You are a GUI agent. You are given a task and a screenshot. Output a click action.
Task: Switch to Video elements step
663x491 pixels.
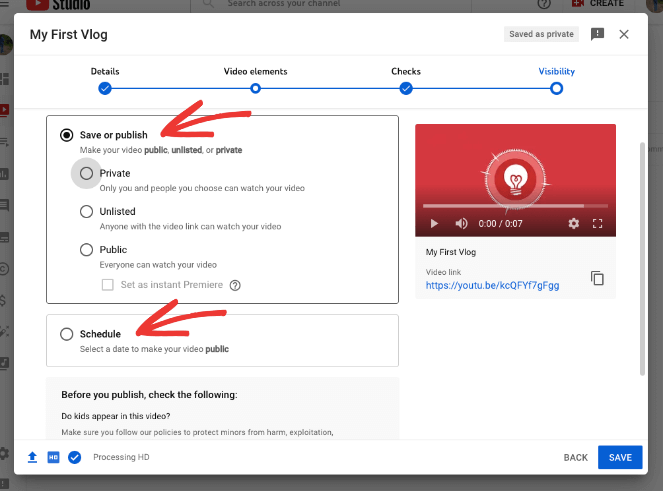[255, 88]
